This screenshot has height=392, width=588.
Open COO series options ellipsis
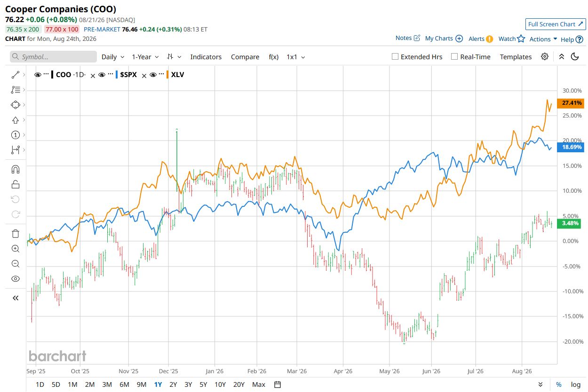pyautogui.click(x=46, y=75)
